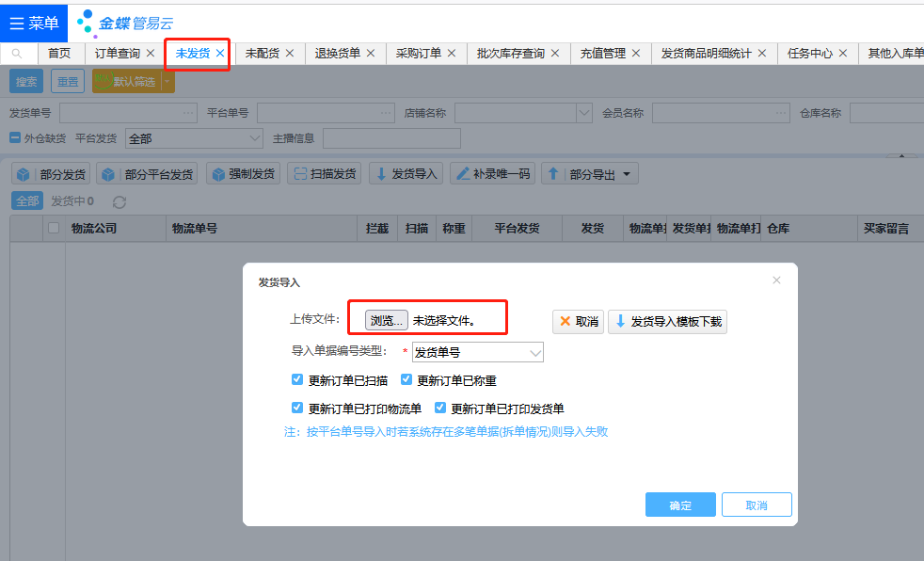Close the 订单查询 tab
924x561 pixels.
(x=151, y=54)
